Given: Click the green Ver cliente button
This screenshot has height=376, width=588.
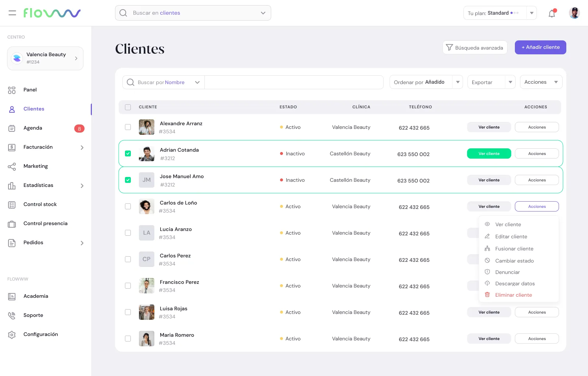Looking at the screenshot, I should 489,153.
